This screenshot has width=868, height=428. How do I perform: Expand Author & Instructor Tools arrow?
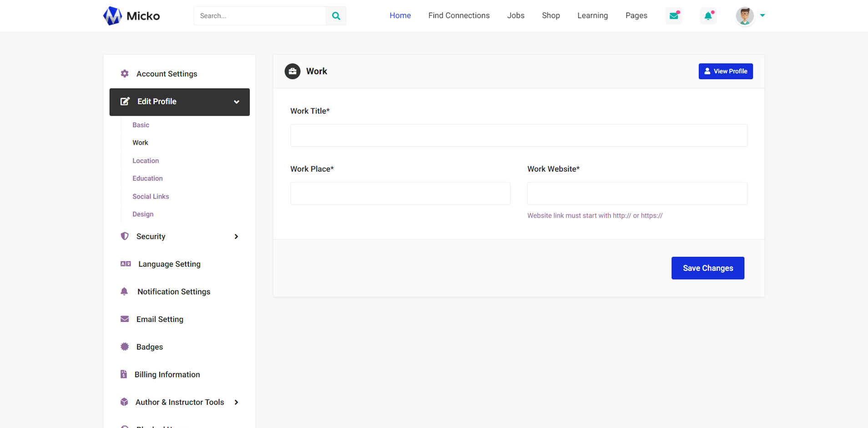(x=236, y=402)
